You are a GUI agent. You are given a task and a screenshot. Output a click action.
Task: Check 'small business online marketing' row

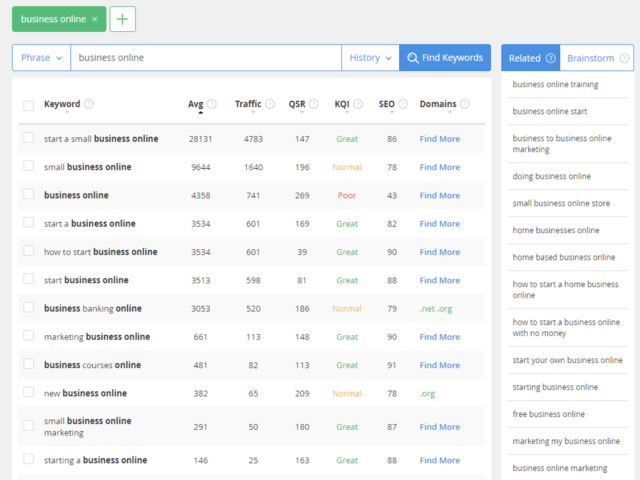29,425
